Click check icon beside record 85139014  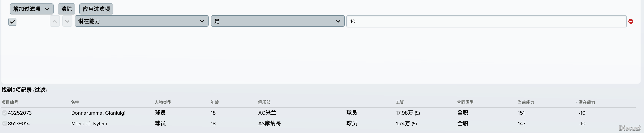click(x=4, y=123)
